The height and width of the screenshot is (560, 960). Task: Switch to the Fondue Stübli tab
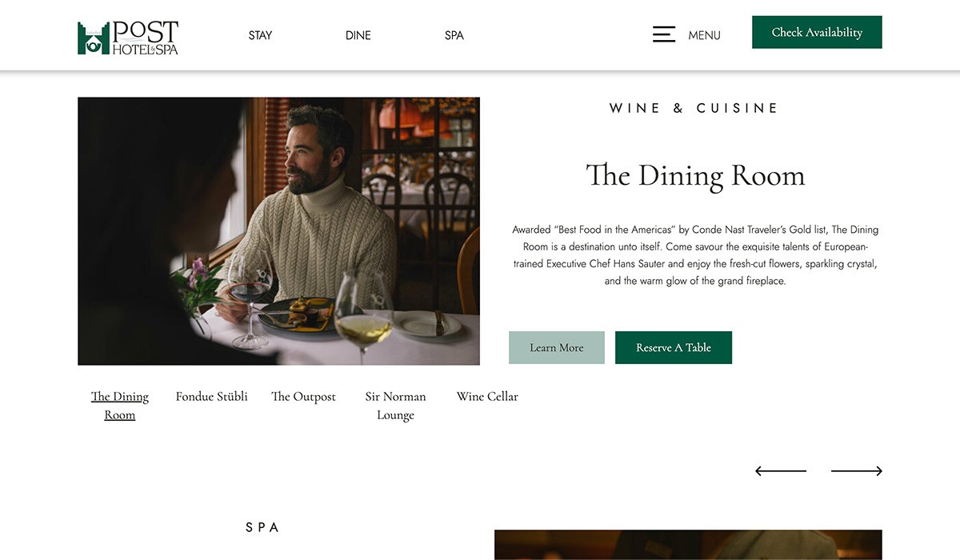(x=211, y=397)
